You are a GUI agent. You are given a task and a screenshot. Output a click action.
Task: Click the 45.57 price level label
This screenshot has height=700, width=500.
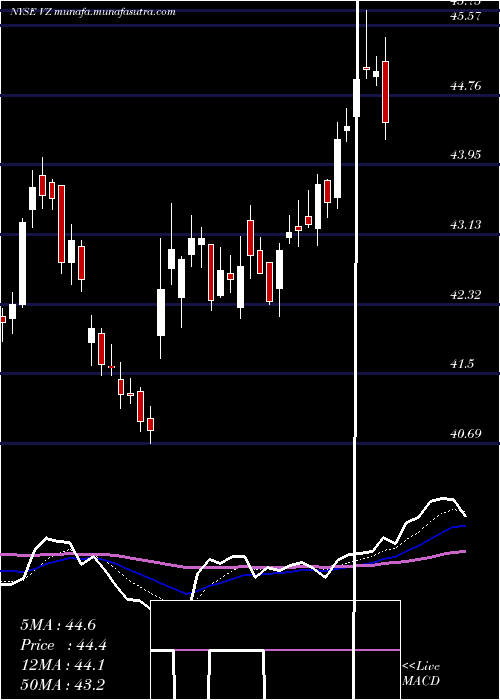tap(466, 16)
